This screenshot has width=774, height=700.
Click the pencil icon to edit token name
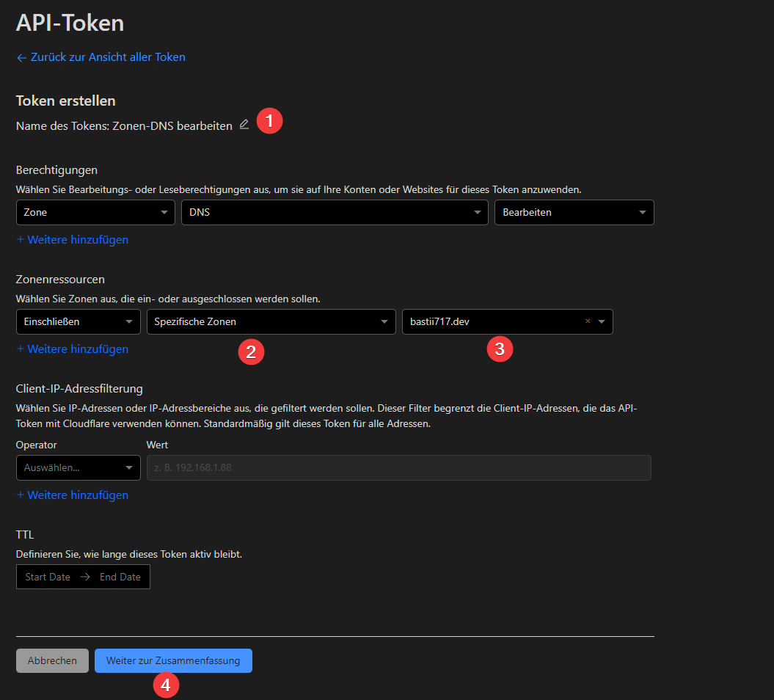click(x=244, y=125)
